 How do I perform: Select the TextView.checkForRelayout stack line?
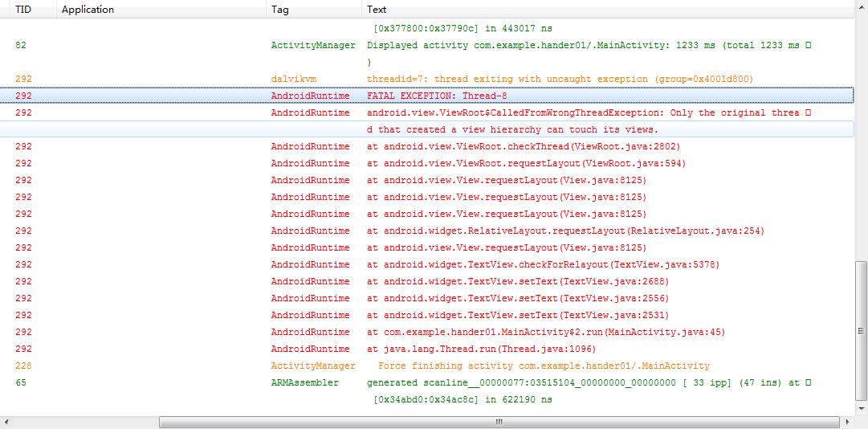pos(543,265)
